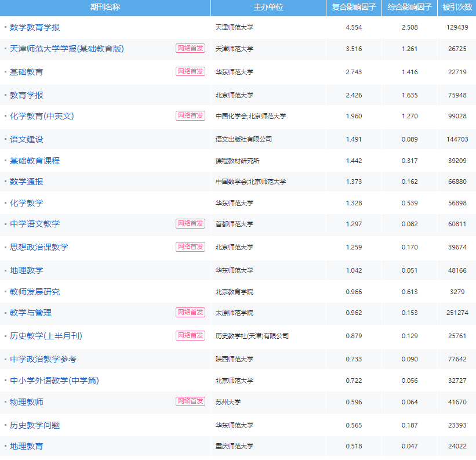476x460 pixels.
Task: Open the 地理教学 journal link
Action: coord(27,270)
